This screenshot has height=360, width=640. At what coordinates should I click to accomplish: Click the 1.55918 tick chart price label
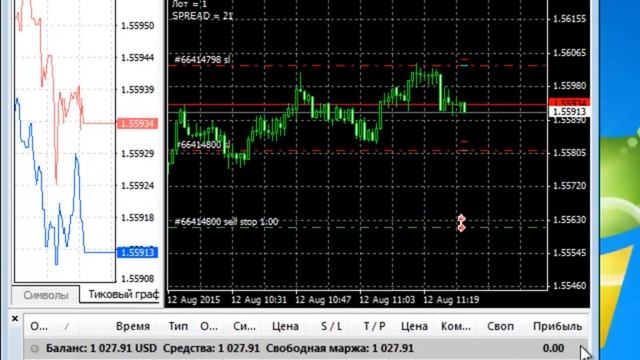coord(138,218)
